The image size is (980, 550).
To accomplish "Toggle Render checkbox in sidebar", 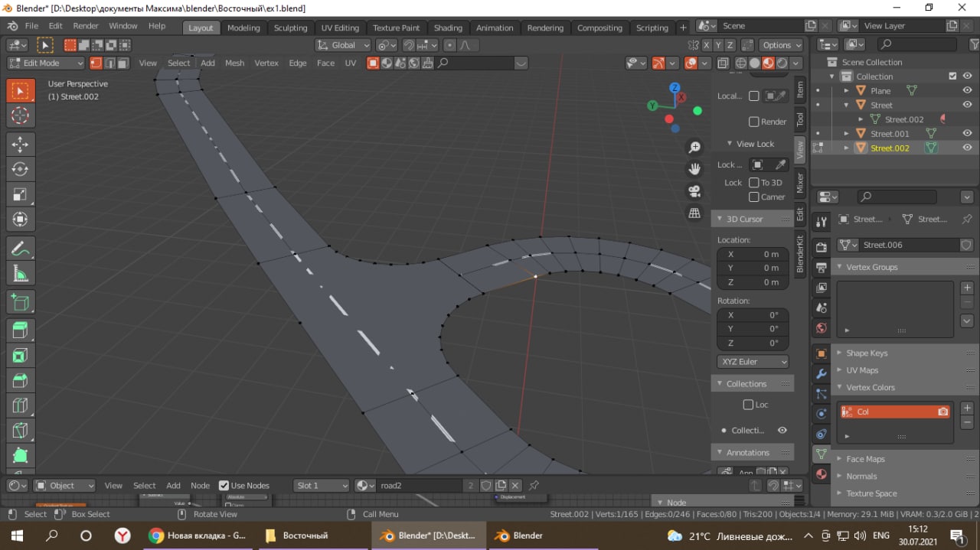I will [753, 122].
